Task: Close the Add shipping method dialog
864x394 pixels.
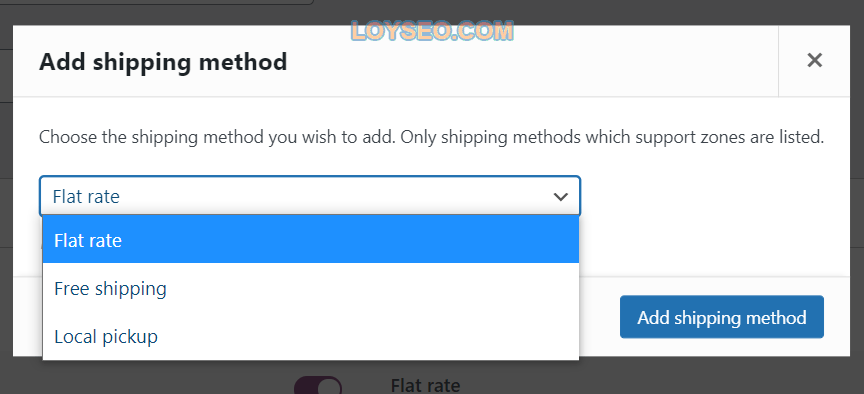Action: click(x=814, y=61)
